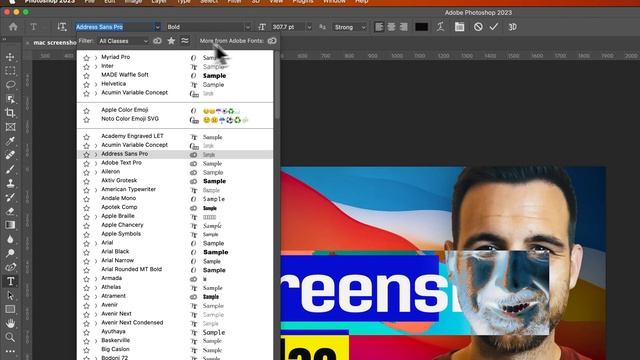640x360 pixels.
Task: Favorite the Myriad Pro font star
Action: tap(87, 58)
